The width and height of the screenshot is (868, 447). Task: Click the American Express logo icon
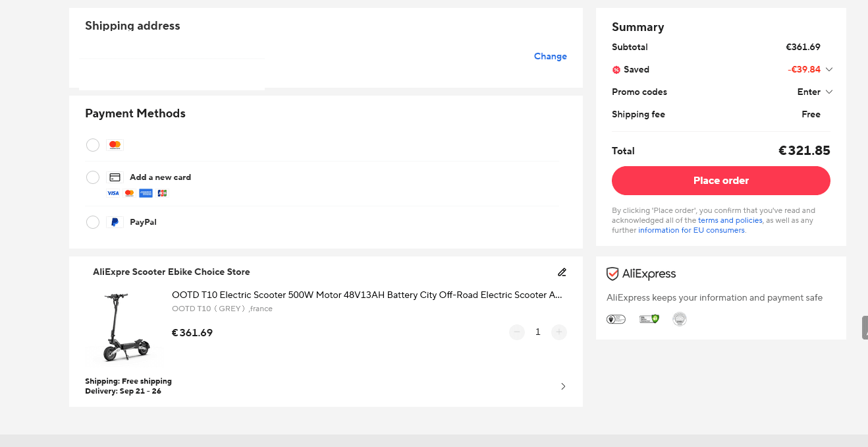coord(146,193)
